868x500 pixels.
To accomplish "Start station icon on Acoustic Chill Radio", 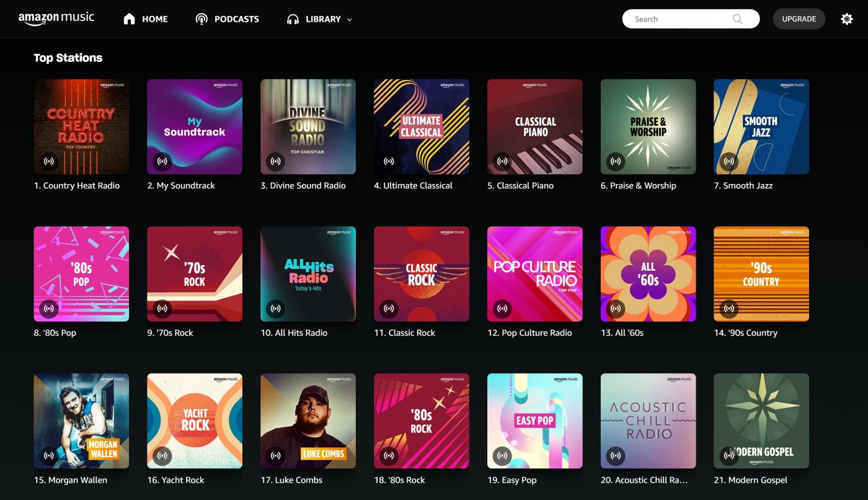I will pos(616,455).
